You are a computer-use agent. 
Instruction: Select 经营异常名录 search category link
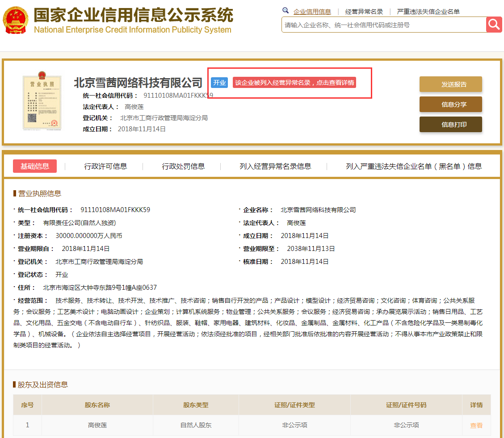364,12
